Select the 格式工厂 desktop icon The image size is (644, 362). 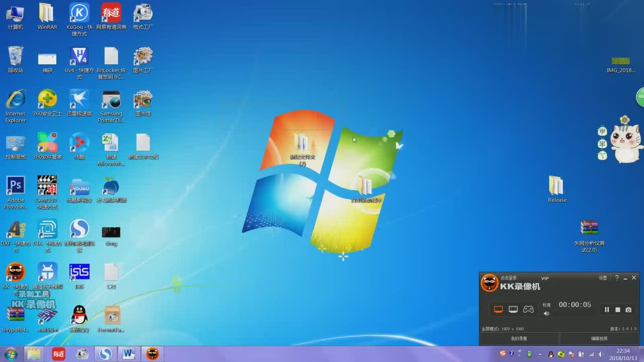tap(143, 17)
